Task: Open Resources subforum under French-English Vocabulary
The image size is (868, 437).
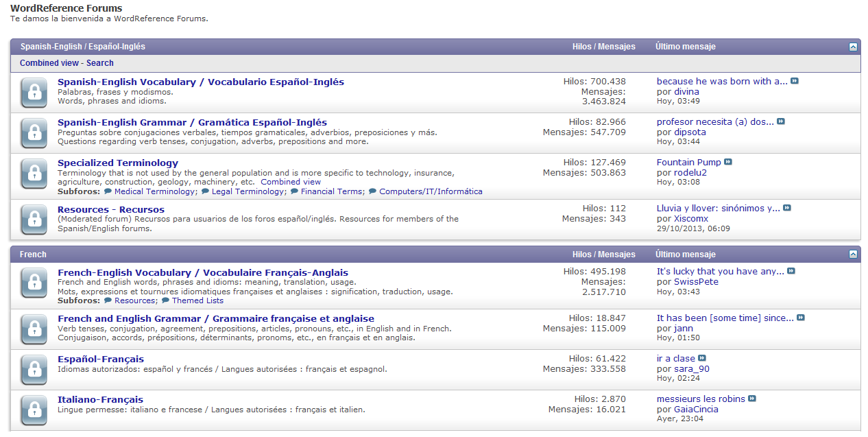Action: click(x=135, y=300)
